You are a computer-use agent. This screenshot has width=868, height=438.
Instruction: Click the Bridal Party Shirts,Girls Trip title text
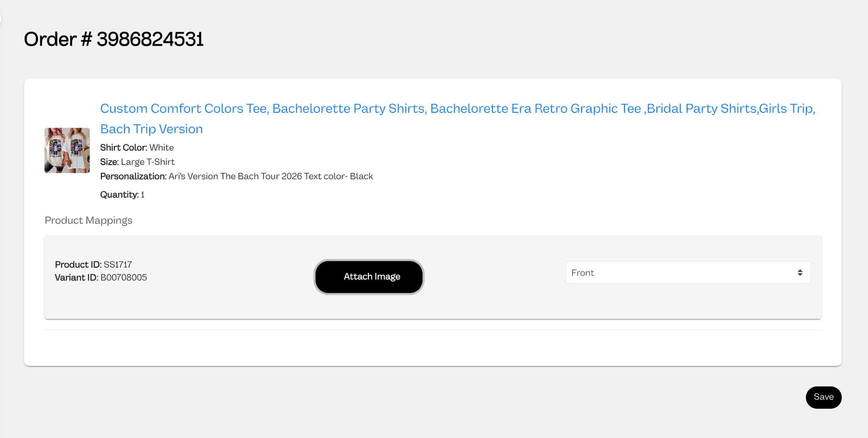731,109
